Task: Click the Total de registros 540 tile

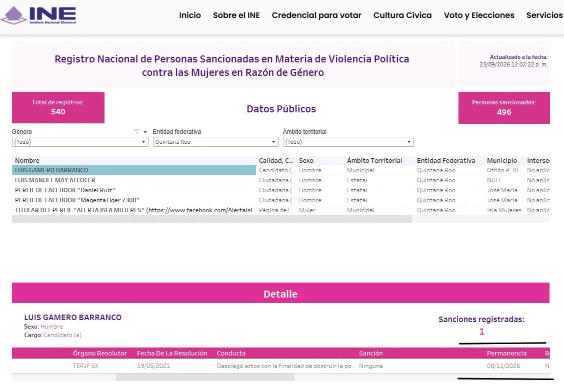Action: click(x=58, y=107)
